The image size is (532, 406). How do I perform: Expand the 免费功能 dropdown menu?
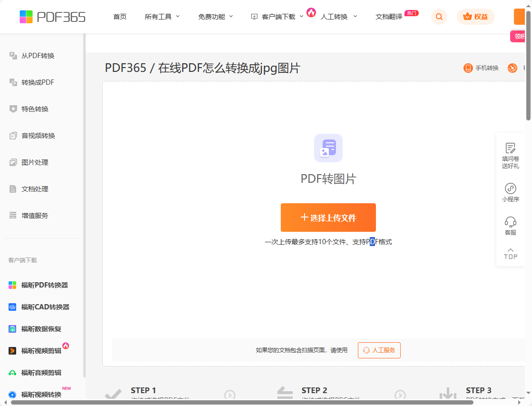click(216, 17)
